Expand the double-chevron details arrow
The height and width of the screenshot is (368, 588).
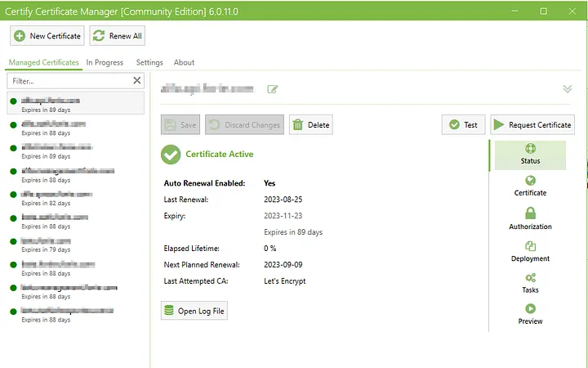[x=567, y=89]
